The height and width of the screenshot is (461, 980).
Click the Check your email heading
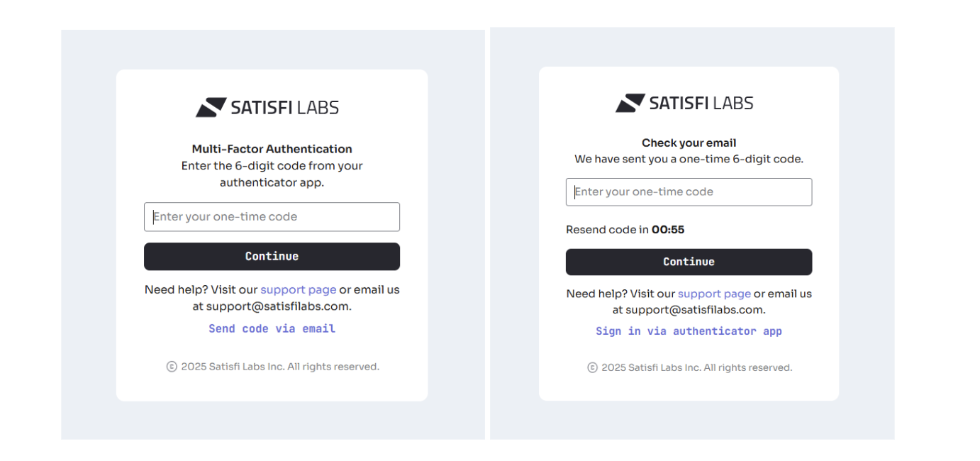689,143
